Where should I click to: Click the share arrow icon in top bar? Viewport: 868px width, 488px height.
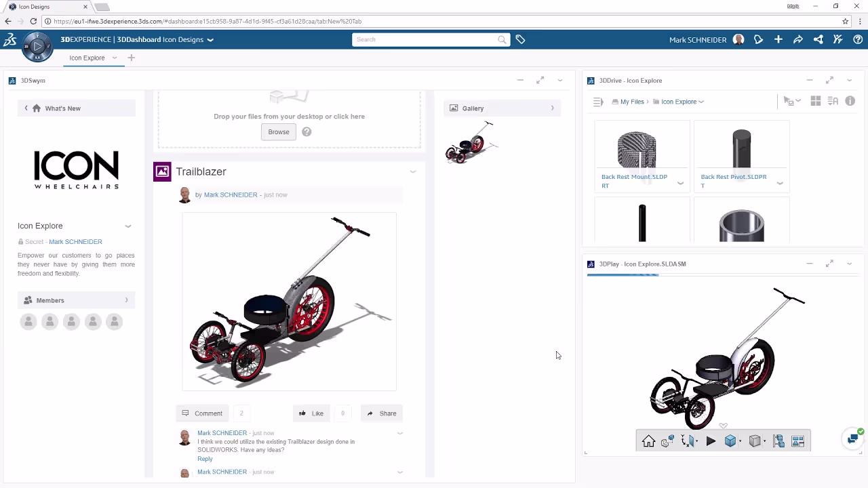(798, 39)
